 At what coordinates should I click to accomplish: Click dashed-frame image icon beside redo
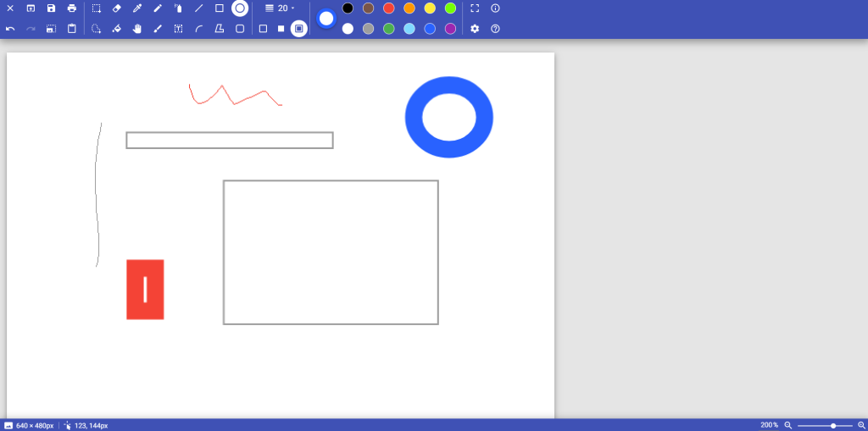51,29
